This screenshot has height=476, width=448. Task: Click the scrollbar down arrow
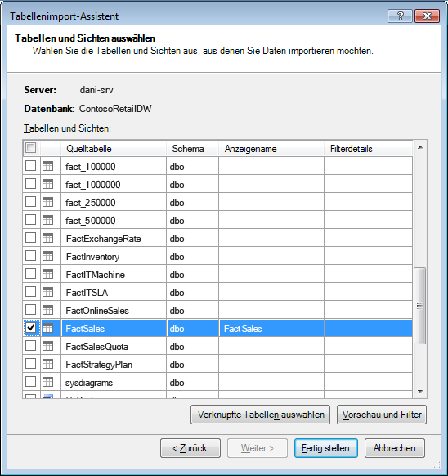pyautogui.click(x=420, y=392)
